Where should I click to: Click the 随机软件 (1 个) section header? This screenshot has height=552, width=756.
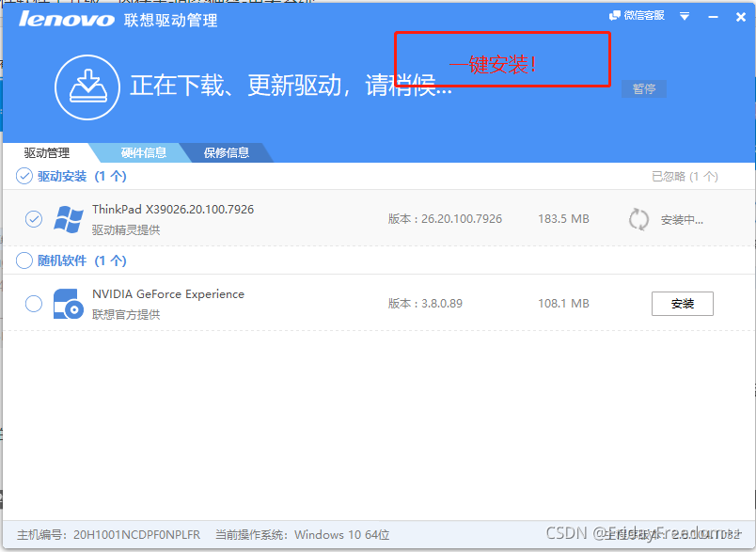82,260
